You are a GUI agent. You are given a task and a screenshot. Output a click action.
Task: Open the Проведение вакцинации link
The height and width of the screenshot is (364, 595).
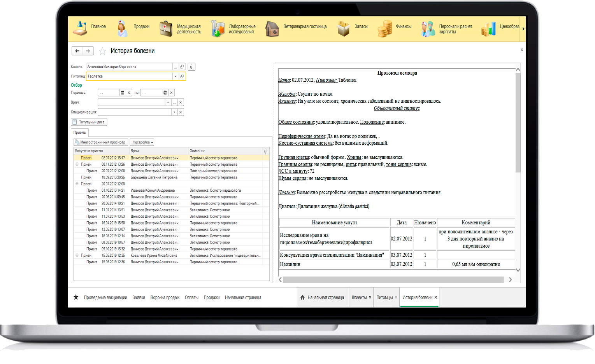tap(105, 297)
